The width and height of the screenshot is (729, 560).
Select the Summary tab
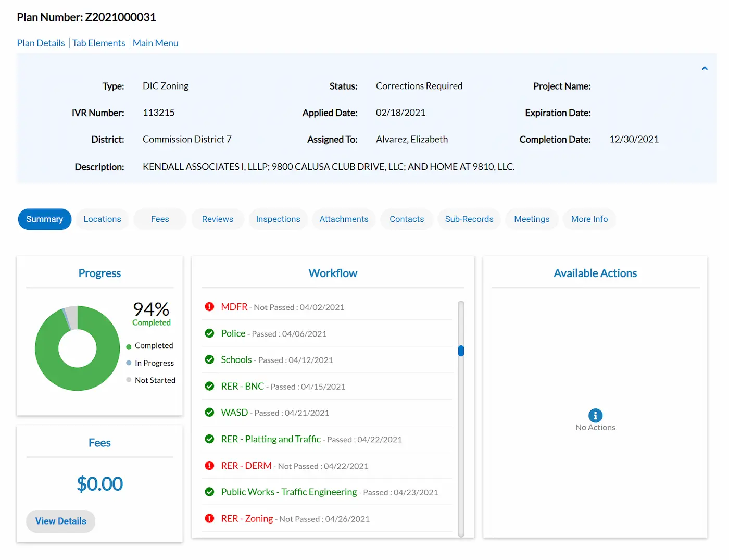point(45,219)
